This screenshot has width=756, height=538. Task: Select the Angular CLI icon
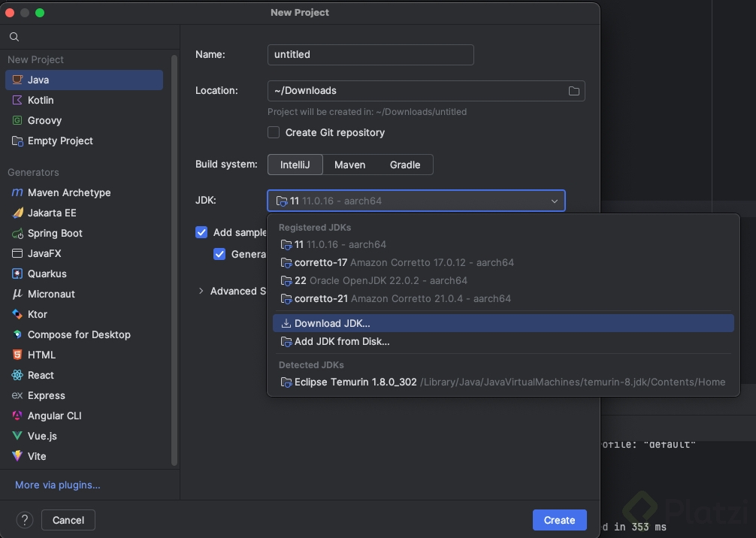click(x=17, y=416)
